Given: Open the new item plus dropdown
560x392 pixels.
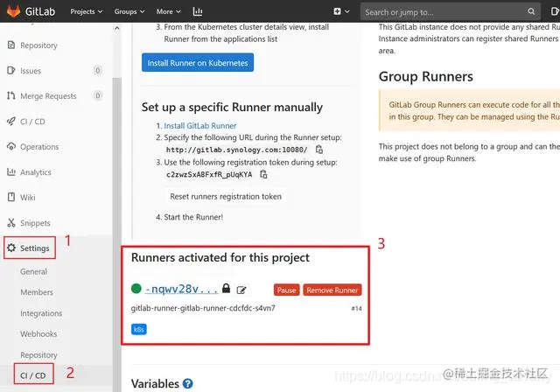Looking at the screenshot, I should pos(341,11).
